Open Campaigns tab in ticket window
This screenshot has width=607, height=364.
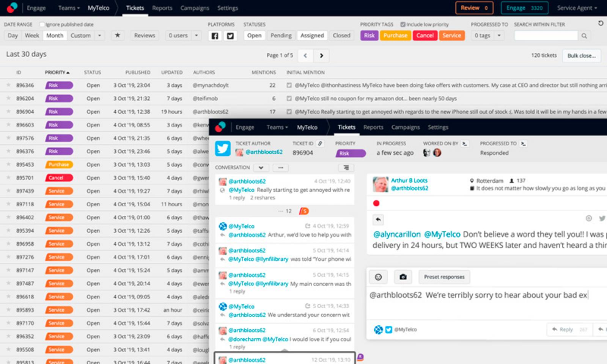(406, 127)
